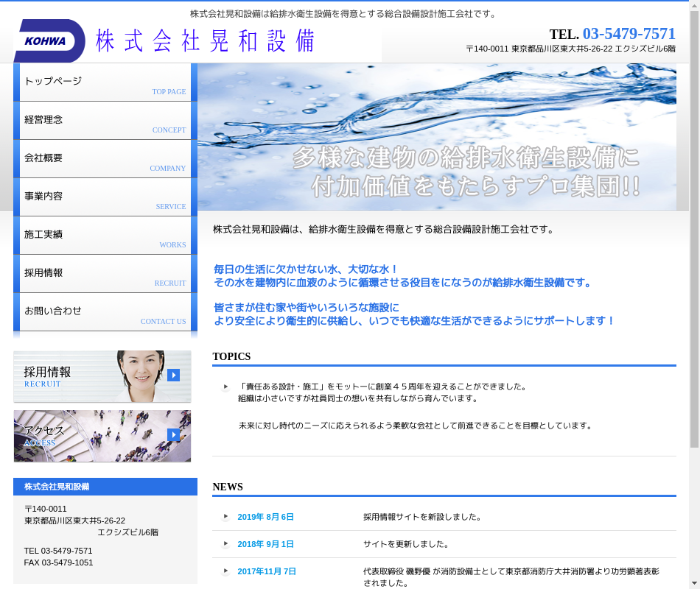700x589 pixels.
Task: Open the 採用情報 RECRUIT menu item
Action: click(x=105, y=274)
